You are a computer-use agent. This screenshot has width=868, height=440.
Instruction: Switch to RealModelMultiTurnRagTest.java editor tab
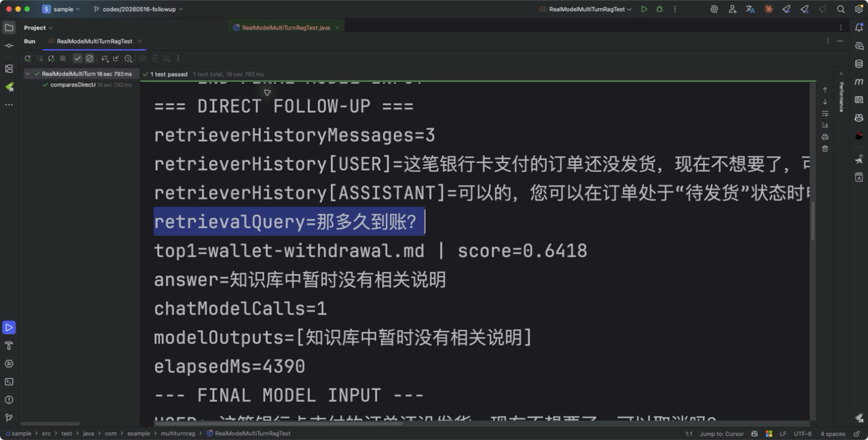286,27
